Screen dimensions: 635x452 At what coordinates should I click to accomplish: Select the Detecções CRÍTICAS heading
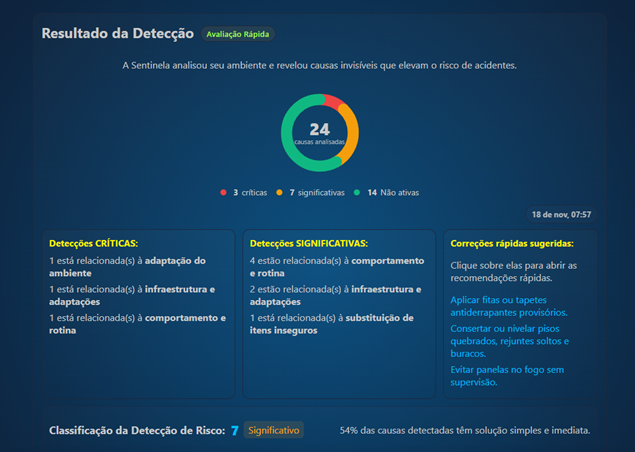coord(93,243)
